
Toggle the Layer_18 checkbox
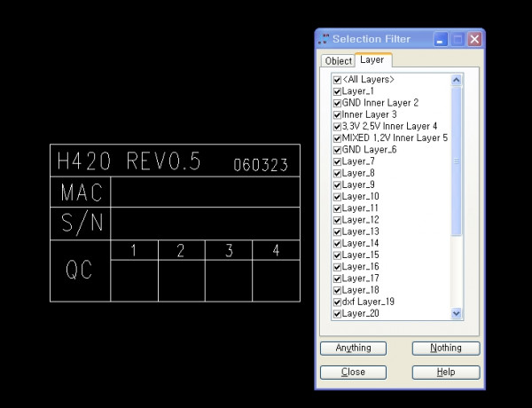pos(337,291)
